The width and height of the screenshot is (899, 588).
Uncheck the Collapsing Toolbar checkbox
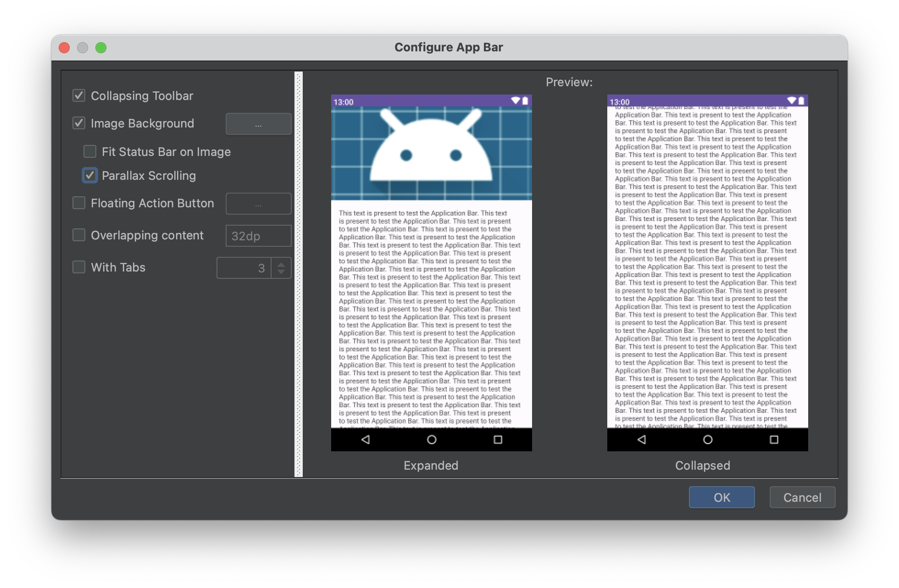tap(79, 95)
